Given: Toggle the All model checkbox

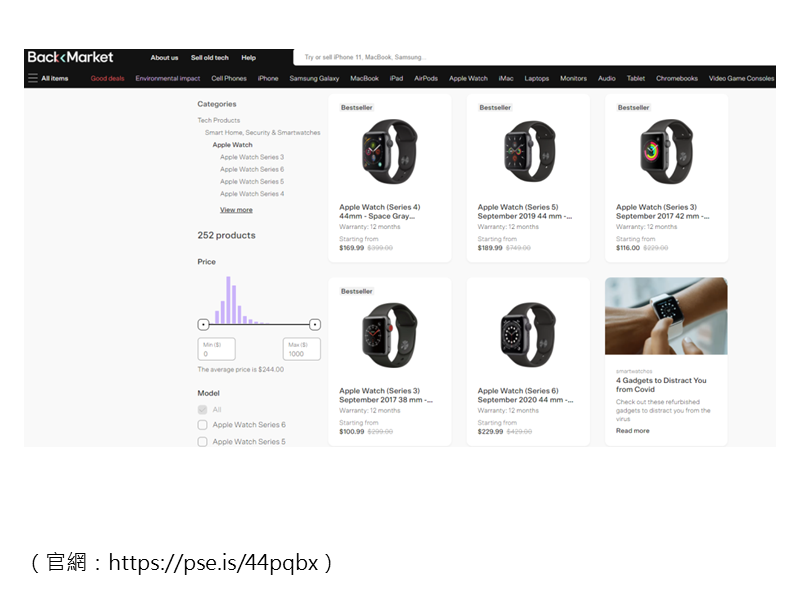Looking at the screenshot, I should pos(203,410).
